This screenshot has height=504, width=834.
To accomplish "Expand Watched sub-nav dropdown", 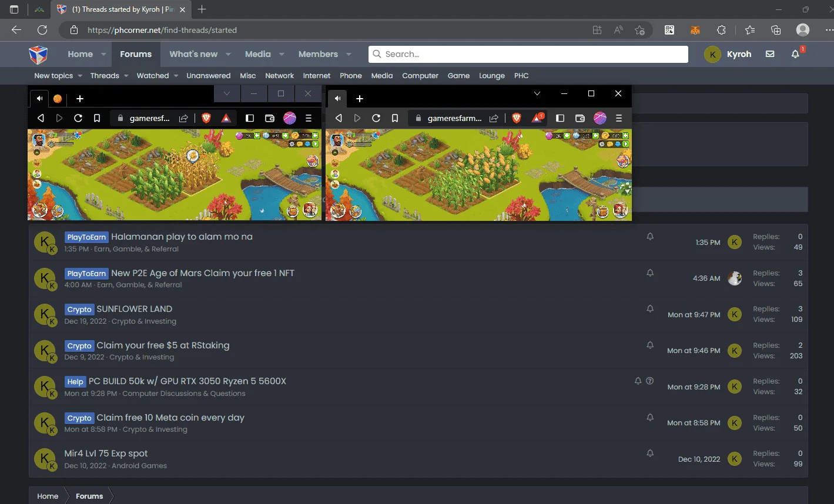I will click(176, 76).
